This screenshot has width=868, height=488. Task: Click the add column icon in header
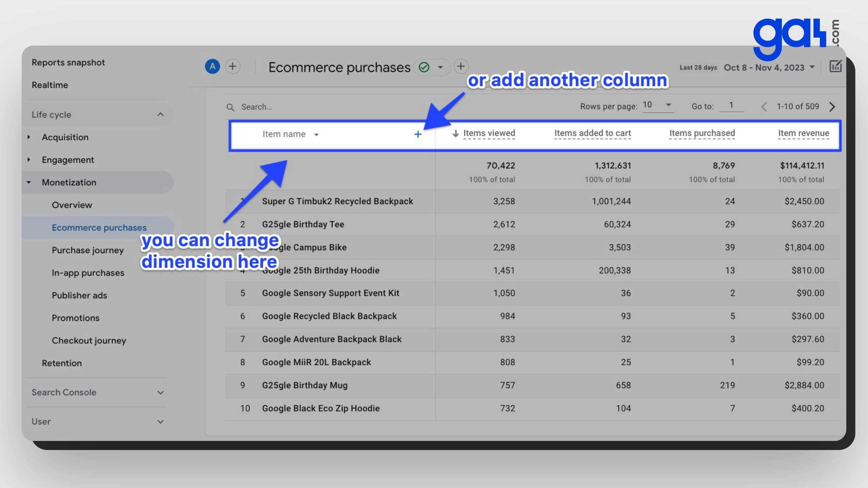[x=417, y=134]
